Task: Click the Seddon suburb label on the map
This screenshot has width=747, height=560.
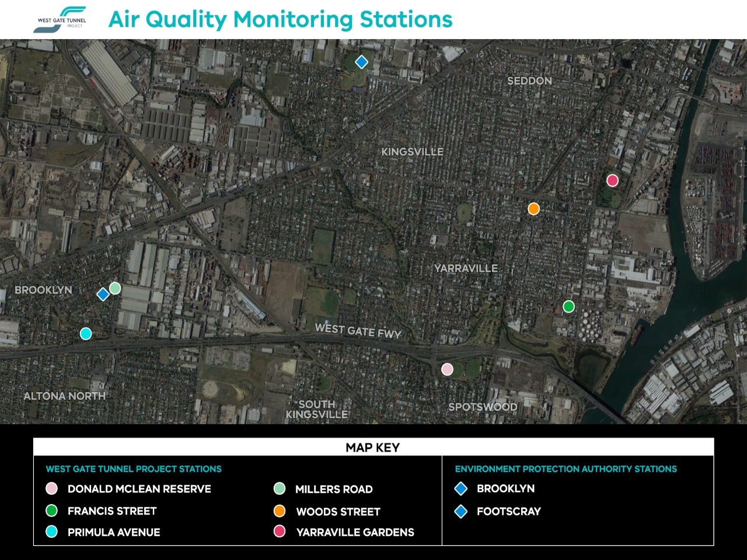Action: [529, 81]
